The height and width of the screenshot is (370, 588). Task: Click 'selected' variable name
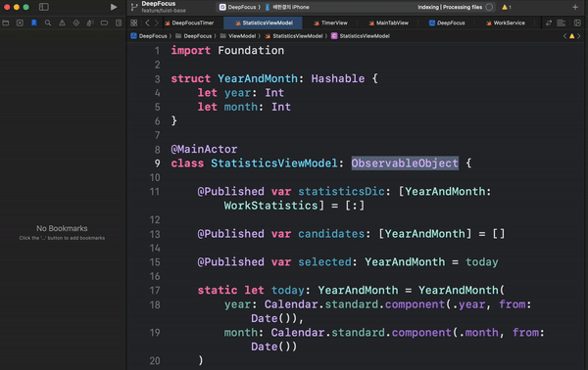pos(324,262)
